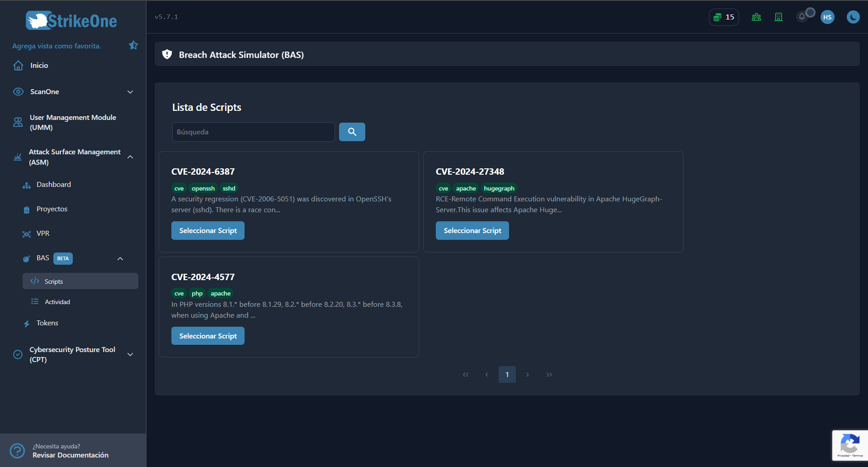
Task: Collapse Attack Surface Management section
Action: [130, 157]
